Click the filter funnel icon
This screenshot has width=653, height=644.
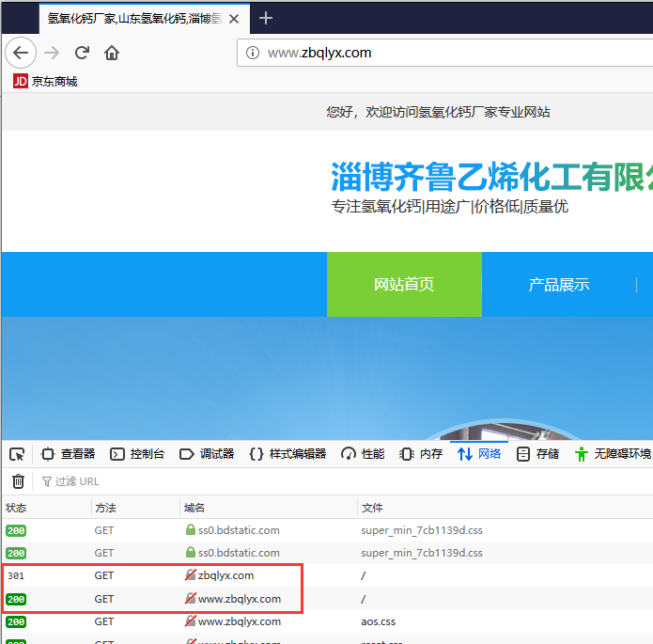[47, 482]
